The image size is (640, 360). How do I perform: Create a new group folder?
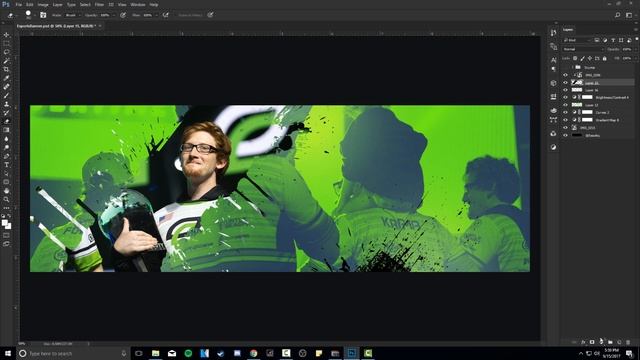(610, 342)
